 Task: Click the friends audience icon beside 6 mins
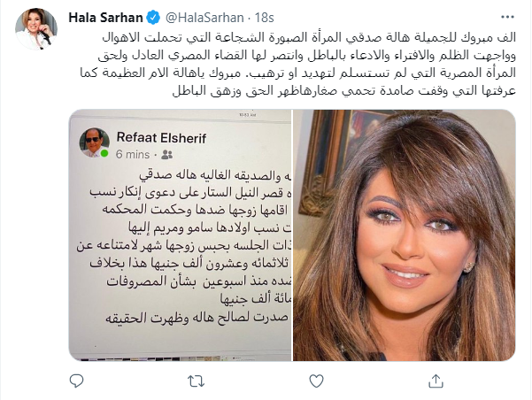coord(167,155)
